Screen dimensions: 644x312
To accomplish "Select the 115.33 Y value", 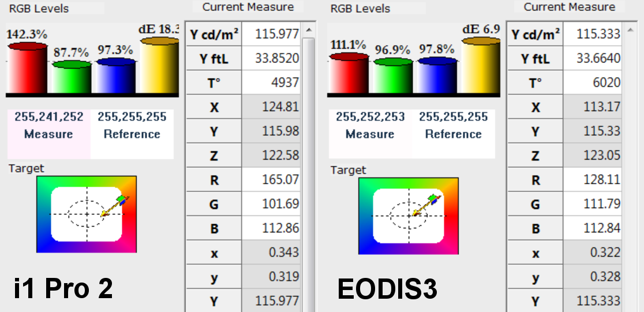I will pos(593,131).
